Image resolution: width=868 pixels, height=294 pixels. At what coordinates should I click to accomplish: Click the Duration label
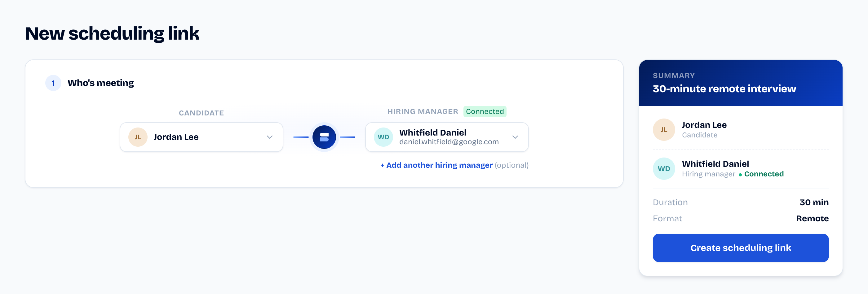coord(670,202)
